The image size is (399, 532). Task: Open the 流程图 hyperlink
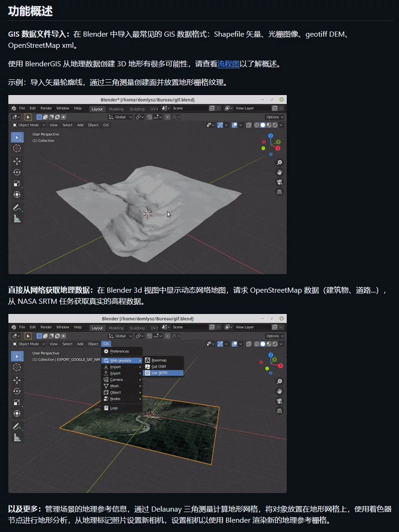228,64
